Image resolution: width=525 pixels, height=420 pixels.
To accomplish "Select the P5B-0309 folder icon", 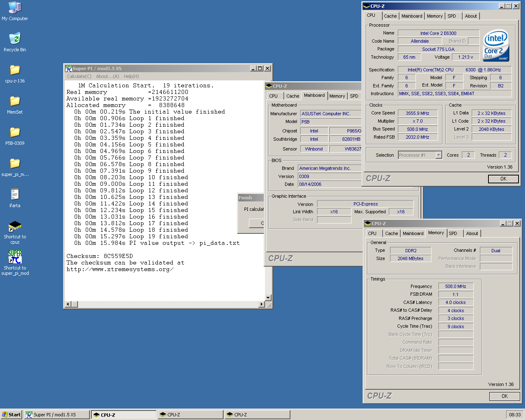I will click(15, 136).
